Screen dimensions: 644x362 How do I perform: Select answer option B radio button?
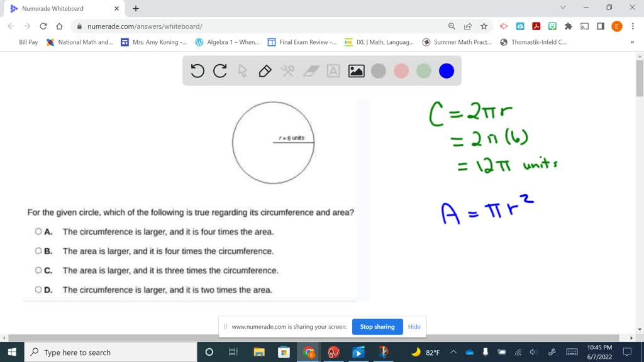click(38, 251)
